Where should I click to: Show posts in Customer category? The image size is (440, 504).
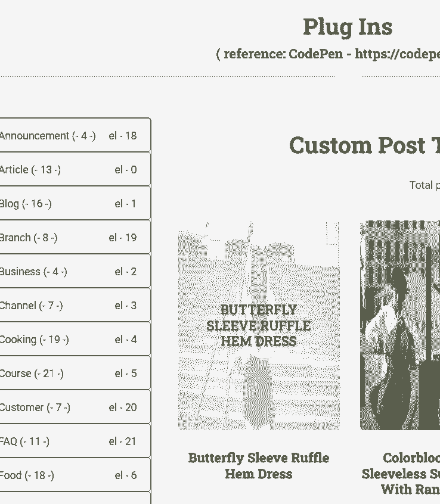click(x=69, y=407)
